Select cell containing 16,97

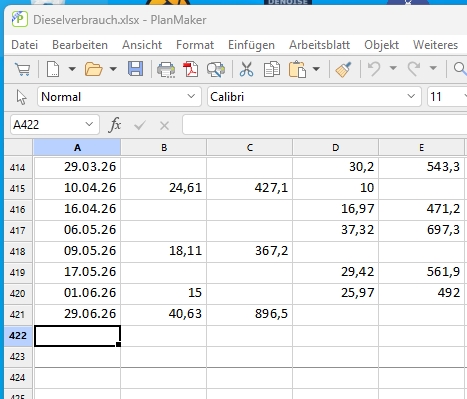336,209
